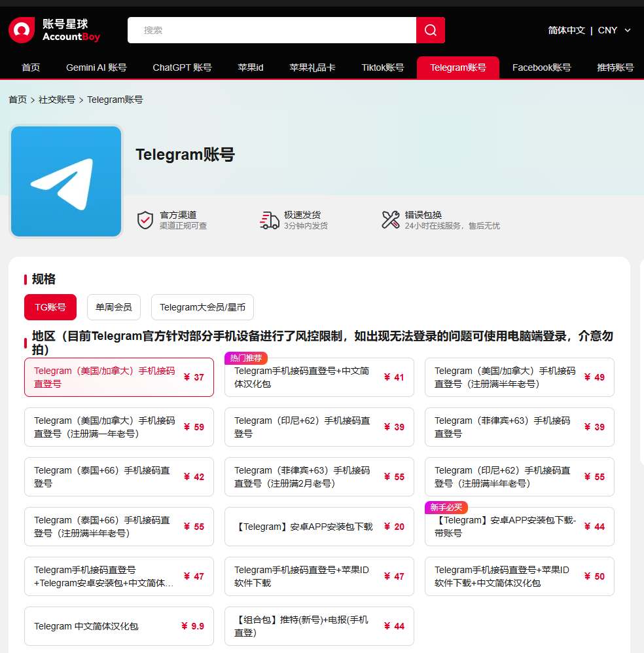Click the red search magnifier button
This screenshot has width=644, height=653.
click(x=431, y=30)
